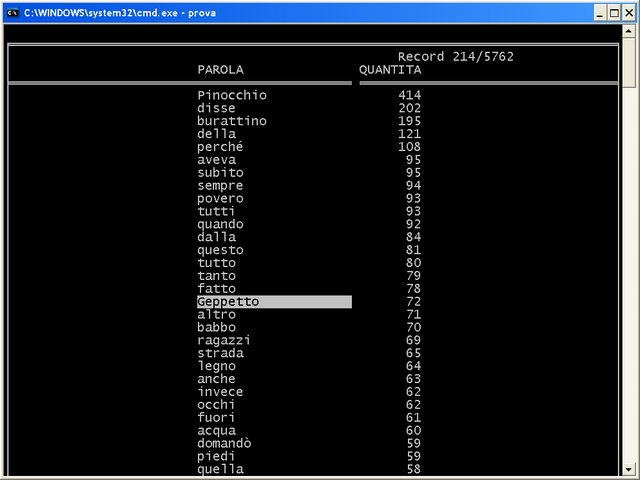Image resolution: width=640 pixels, height=480 pixels.
Task: Close the cmd.exe prova window
Action: click(629, 13)
